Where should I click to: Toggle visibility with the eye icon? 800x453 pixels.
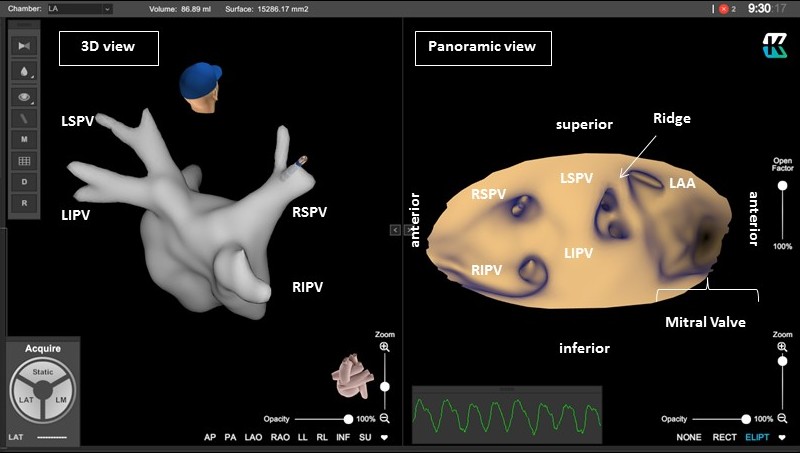[24, 97]
